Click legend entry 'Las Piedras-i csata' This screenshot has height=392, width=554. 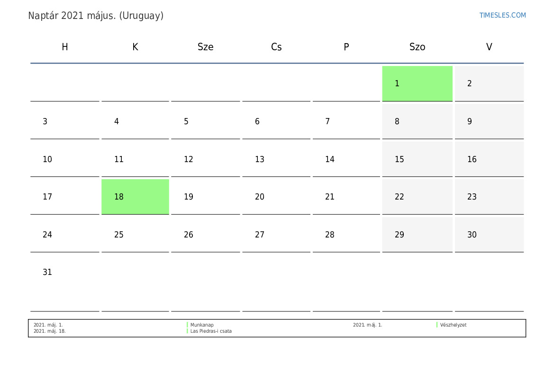[211, 331]
